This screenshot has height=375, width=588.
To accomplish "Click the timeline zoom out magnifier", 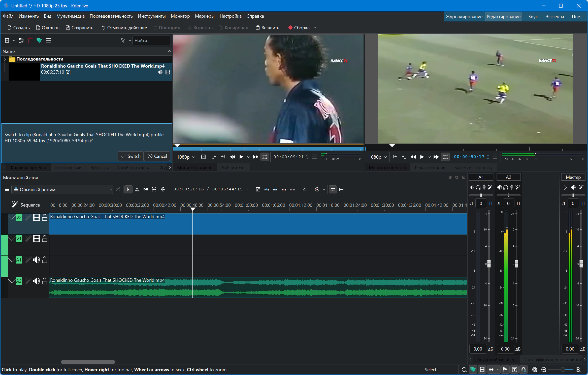I will coord(544,369).
